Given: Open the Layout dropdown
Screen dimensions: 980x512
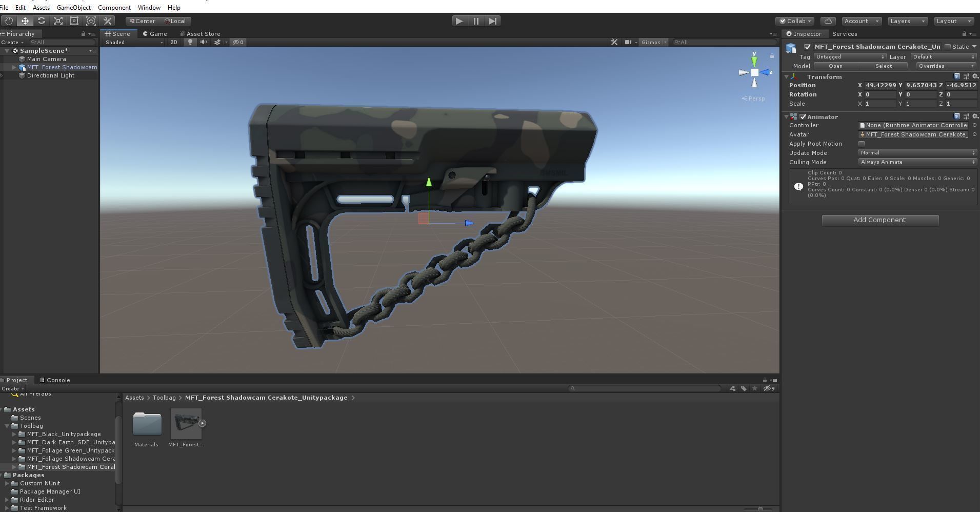Looking at the screenshot, I should click(954, 21).
